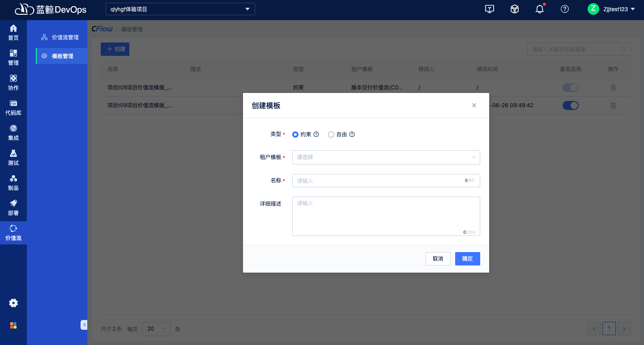Open the 制品 artifacts sidebar item
The image size is (644, 345).
(13, 182)
